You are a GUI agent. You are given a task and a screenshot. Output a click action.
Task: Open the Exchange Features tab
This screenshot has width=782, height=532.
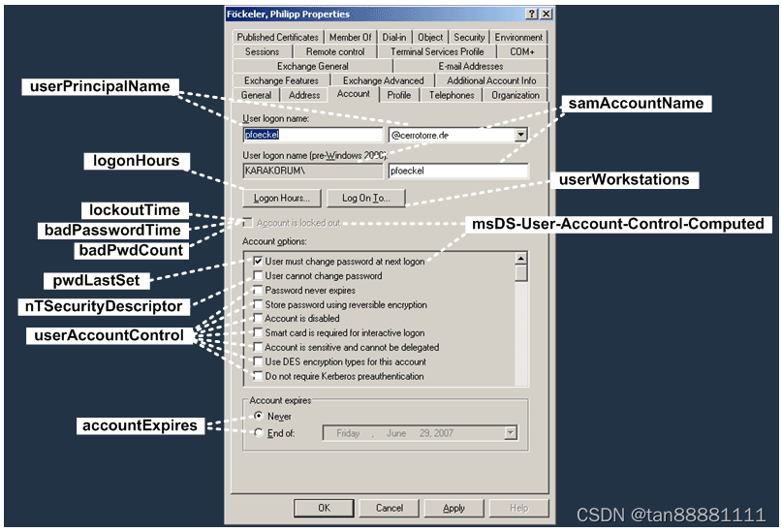click(x=281, y=80)
